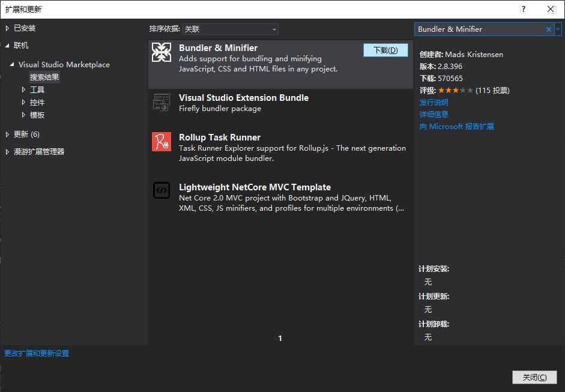The width and height of the screenshot is (565, 392).
Task: Select the Bundler & Minifier result title
Action: (x=218, y=48)
